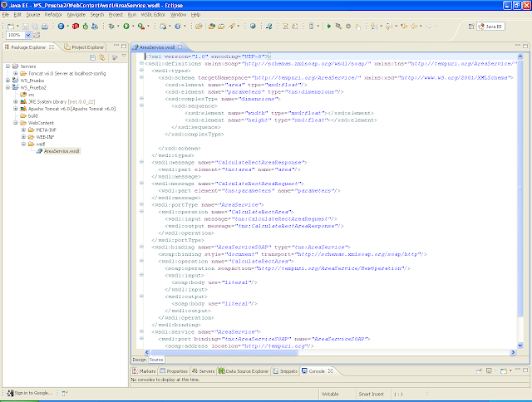Maximize the editor area
Image resolution: width=532 pixels, height=402 pixels.
click(x=525, y=46)
